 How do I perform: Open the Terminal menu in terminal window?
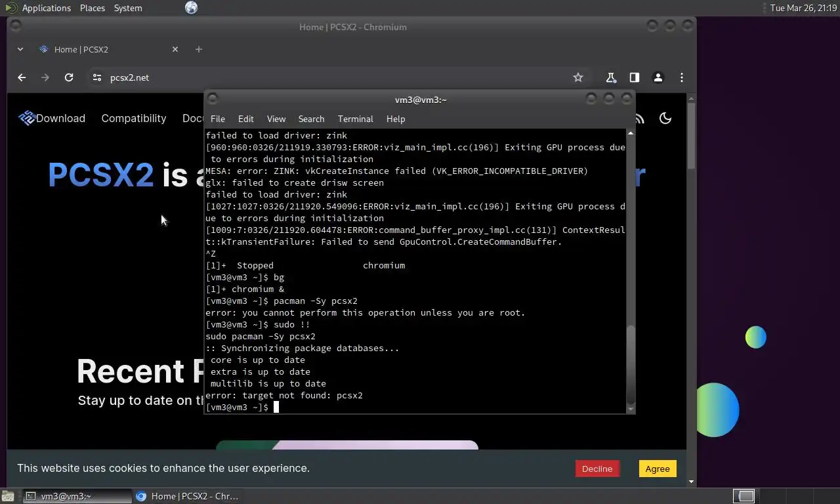355,119
